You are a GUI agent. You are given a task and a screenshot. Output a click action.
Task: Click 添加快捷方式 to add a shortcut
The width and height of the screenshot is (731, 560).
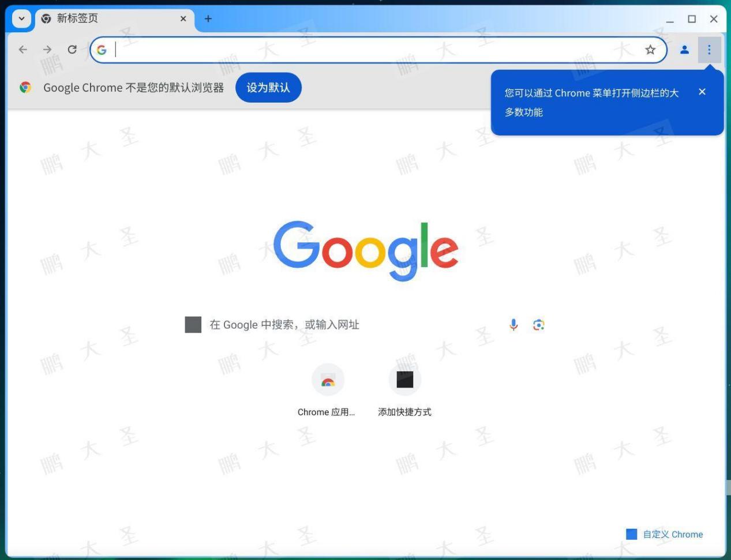click(404, 379)
